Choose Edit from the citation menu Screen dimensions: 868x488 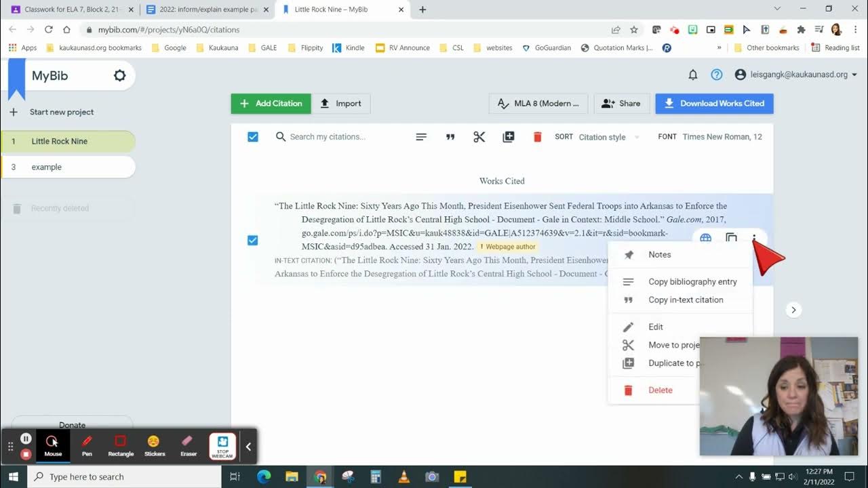tap(680, 327)
